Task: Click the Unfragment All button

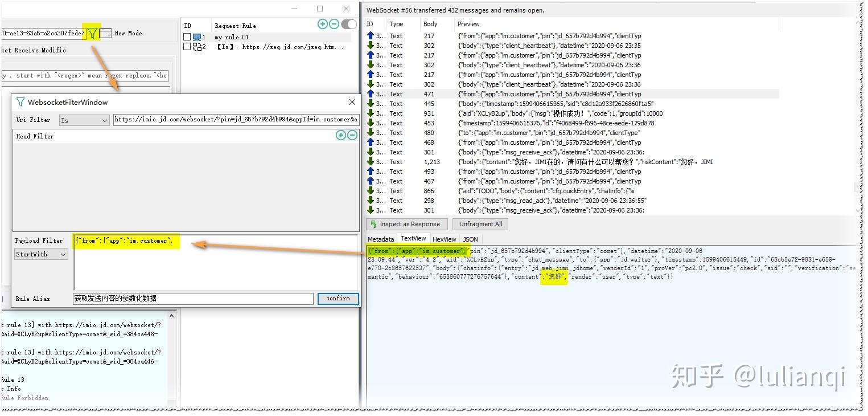Action: click(481, 224)
